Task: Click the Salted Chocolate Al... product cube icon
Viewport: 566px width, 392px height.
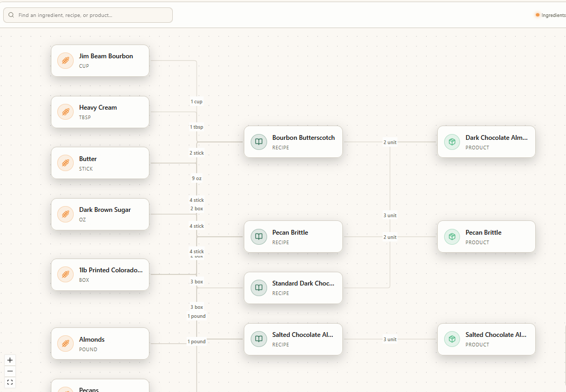Action: pos(452,339)
